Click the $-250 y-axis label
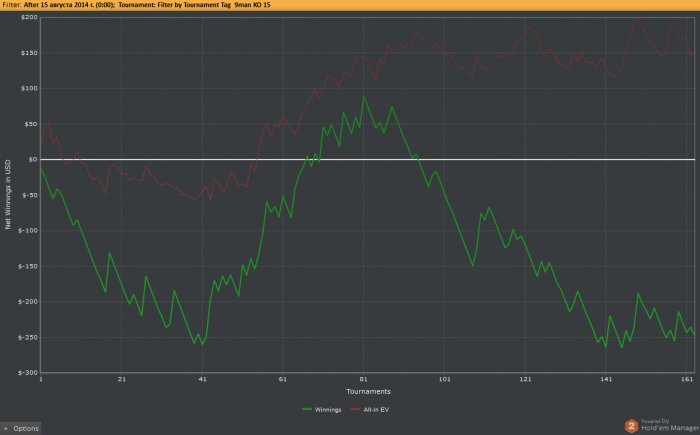Image resolution: width=700 pixels, height=435 pixels. click(x=28, y=337)
